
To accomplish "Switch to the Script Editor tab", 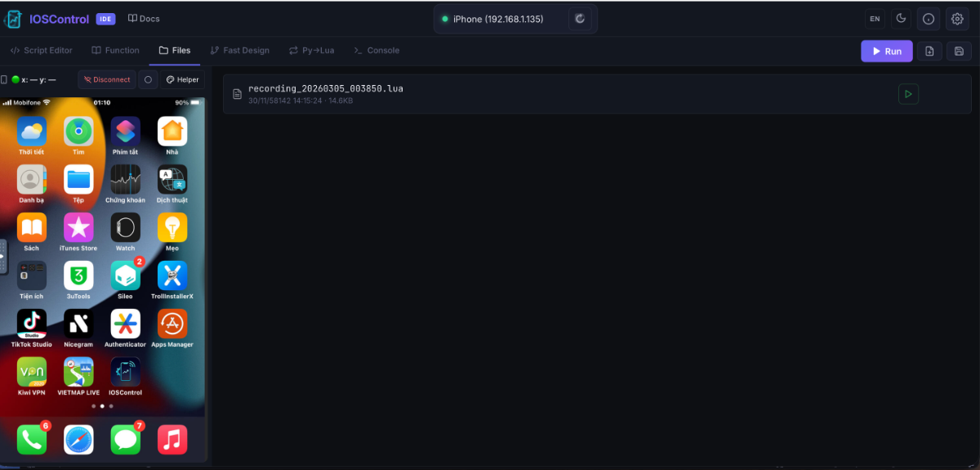I will coord(42,51).
